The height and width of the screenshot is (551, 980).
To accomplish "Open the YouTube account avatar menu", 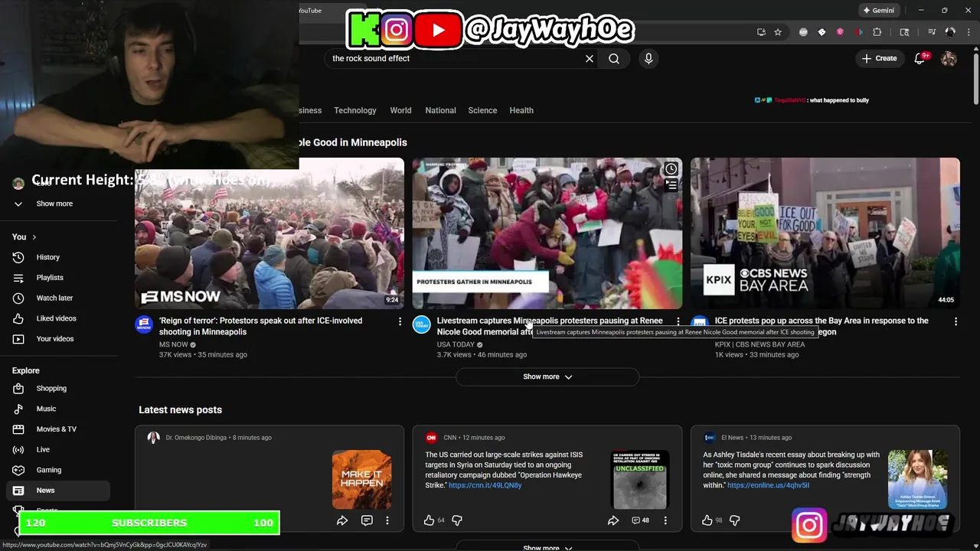I will pyautogui.click(x=949, y=59).
